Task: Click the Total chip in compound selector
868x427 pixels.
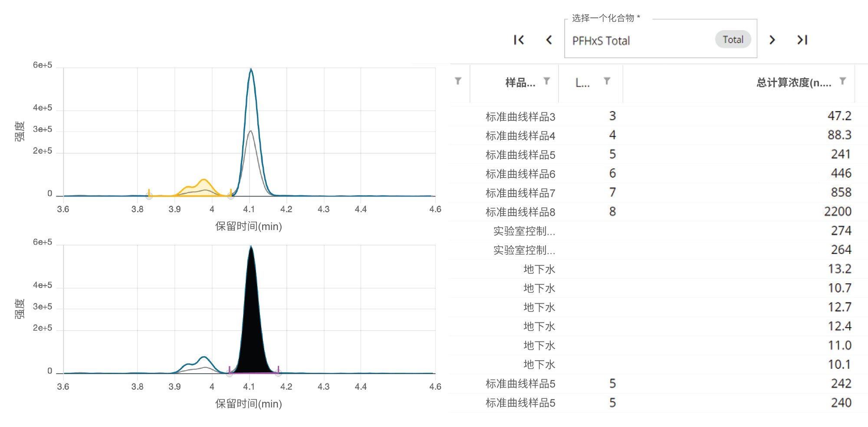Action: 733,39
